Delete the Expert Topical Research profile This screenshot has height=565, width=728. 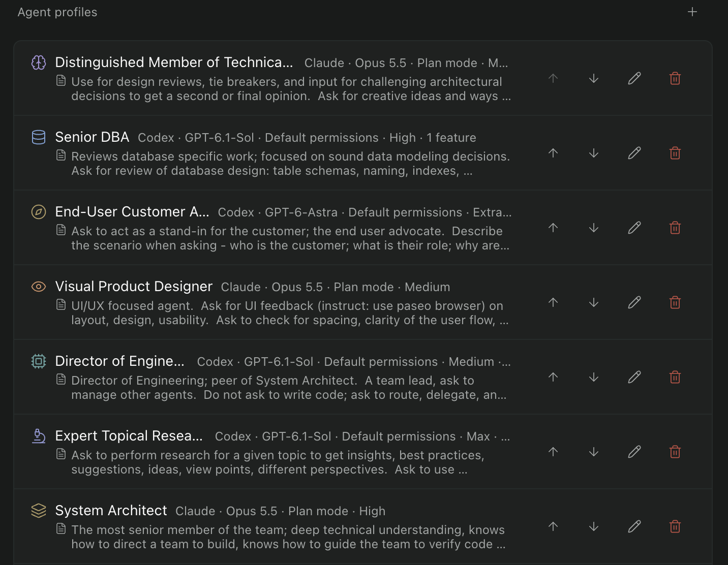pyautogui.click(x=675, y=452)
